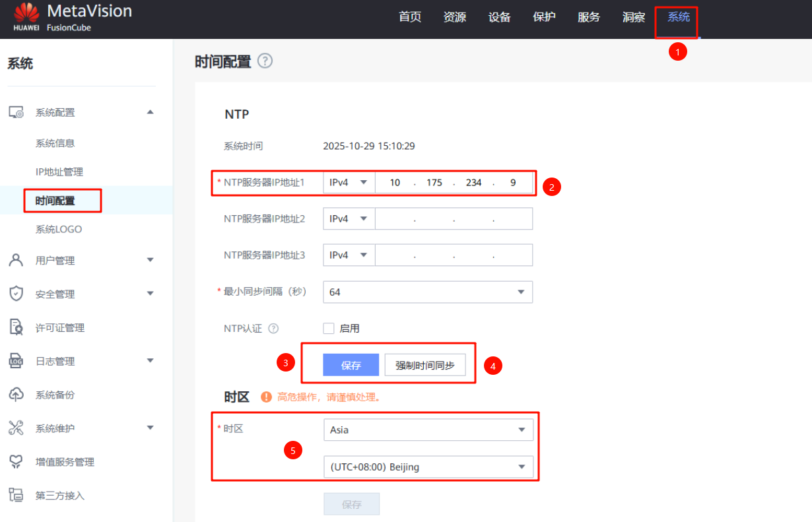Image resolution: width=812 pixels, height=522 pixels.
Task: Click the 系统备份 cloud icon
Action: coord(17,395)
